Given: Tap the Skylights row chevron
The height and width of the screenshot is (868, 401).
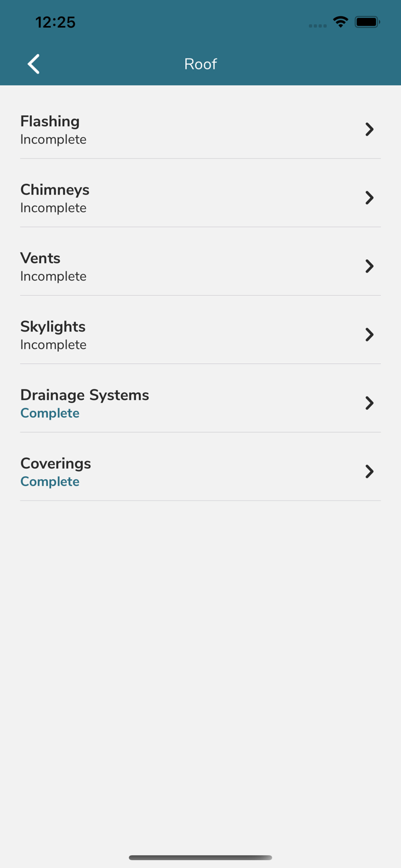Looking at the screenshot, I should click(x=369, y=334).
